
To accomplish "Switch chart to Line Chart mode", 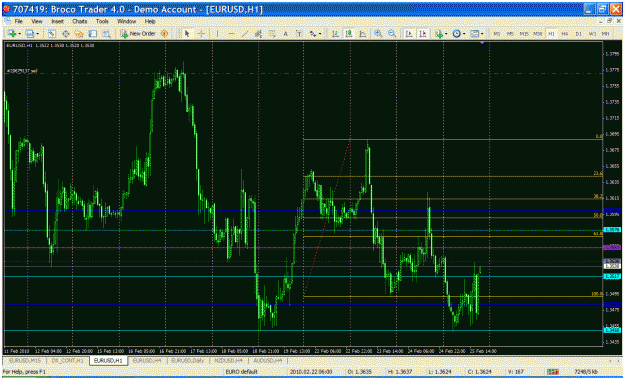I will pyautogui.click(x=362, y=34).
